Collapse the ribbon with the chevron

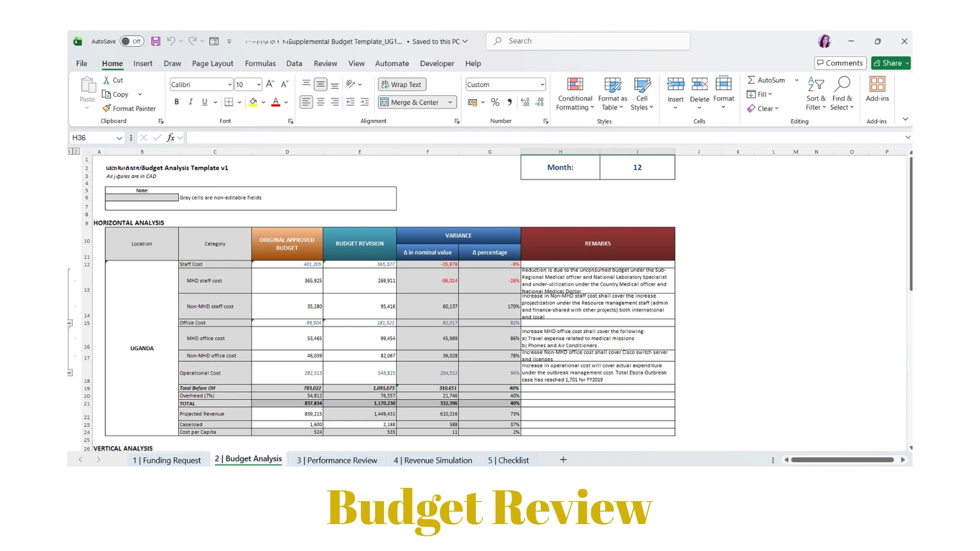coord(905,119)
